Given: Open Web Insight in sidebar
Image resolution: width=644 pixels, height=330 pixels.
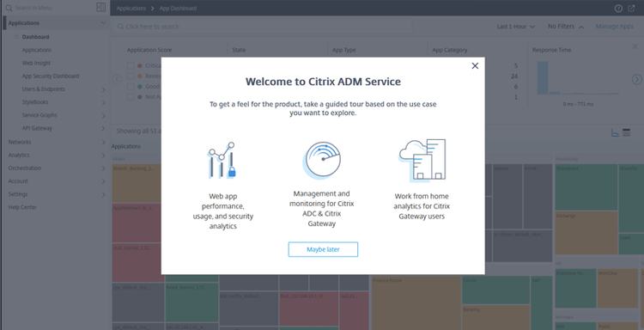Looking at the screenshot, I should [x=36, y=64].
